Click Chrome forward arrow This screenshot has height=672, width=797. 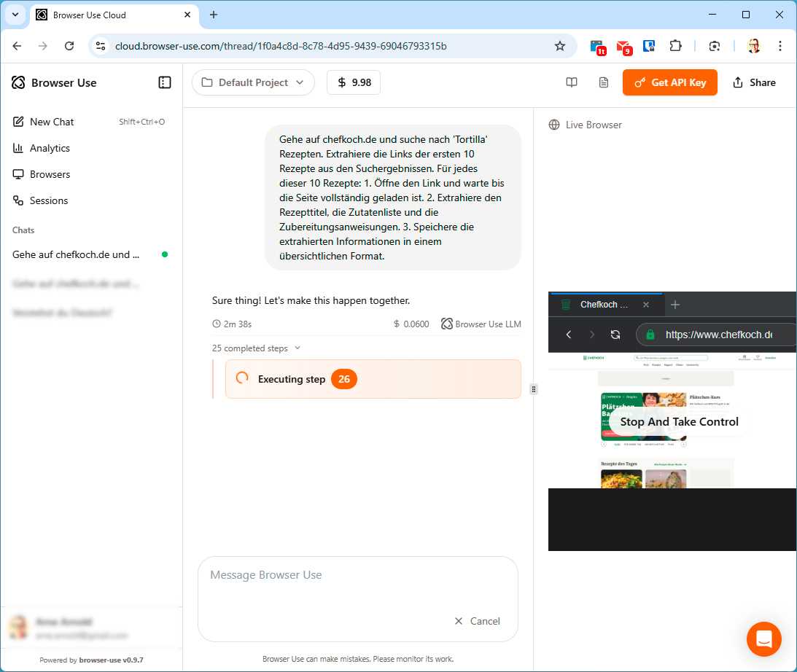click(43, 46)
